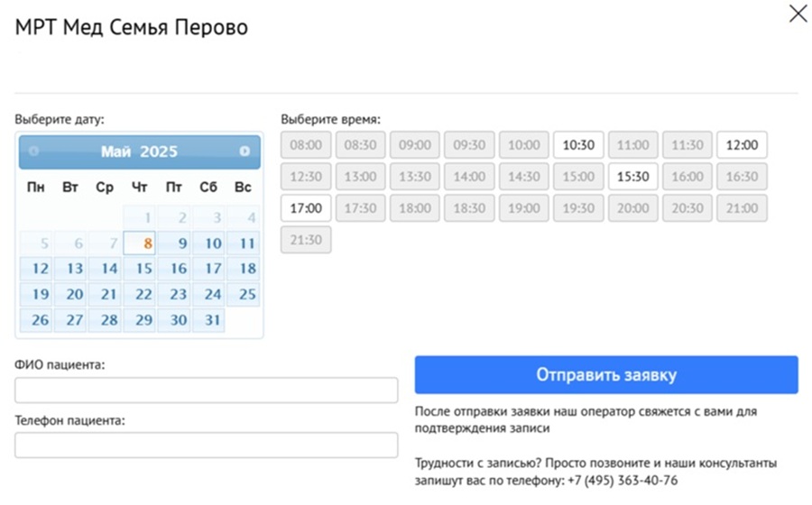Click the 21:30 time slot
This screenshot has width=812, height=505.
tap(306, 240)
